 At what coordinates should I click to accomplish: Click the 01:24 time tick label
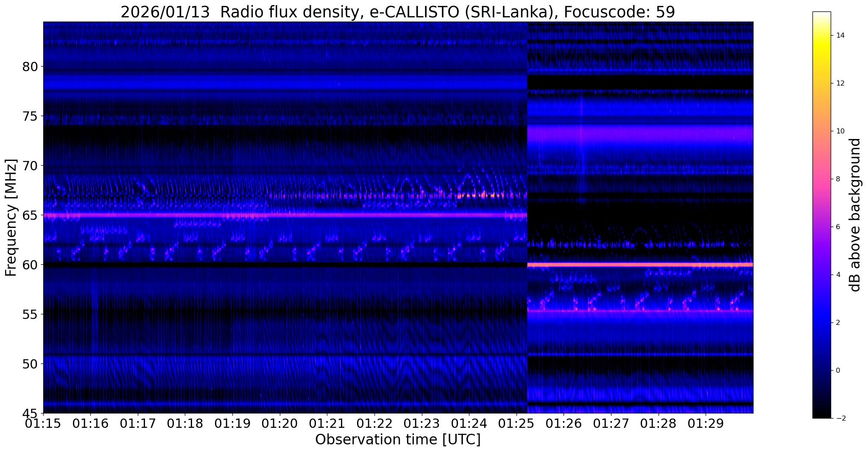point(469,424)
